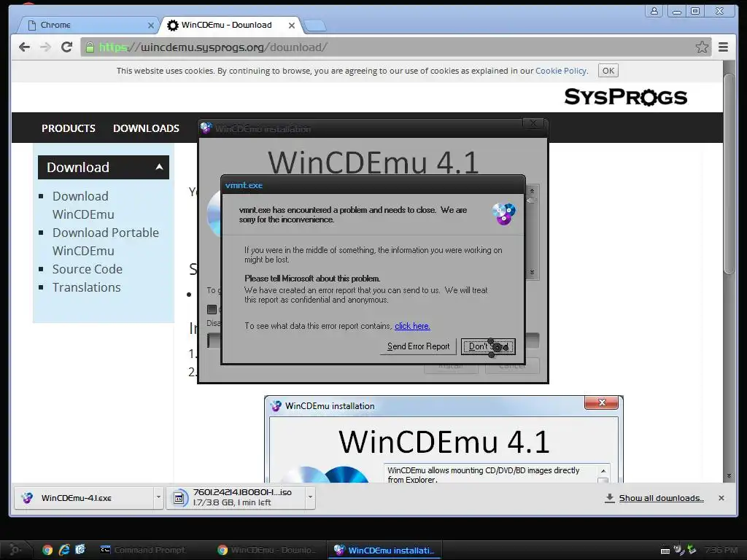The width and height of the screenshot is (747, 560).
Task: Switch to the WinCDEmu - Download tab
Action: click(x=231, y=25)
